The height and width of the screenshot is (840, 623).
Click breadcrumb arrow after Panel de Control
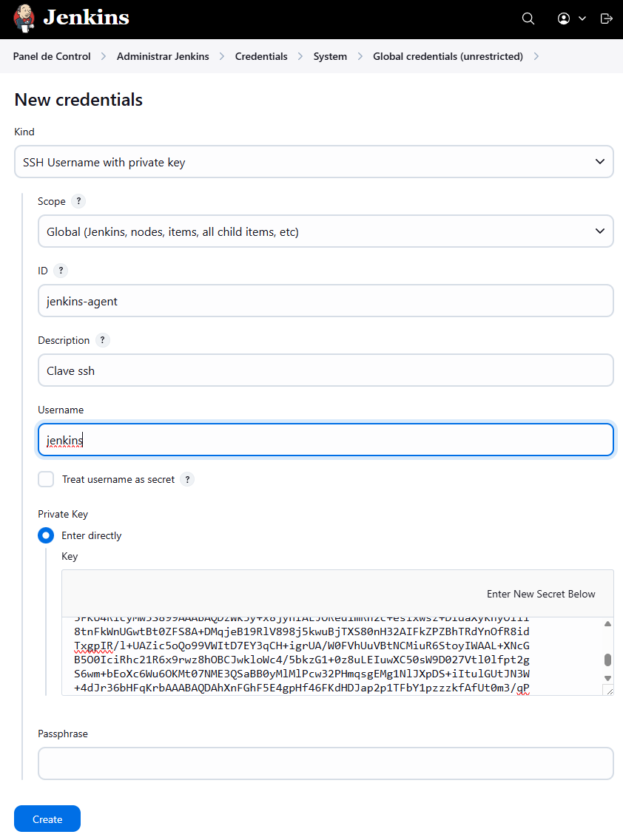104,56
